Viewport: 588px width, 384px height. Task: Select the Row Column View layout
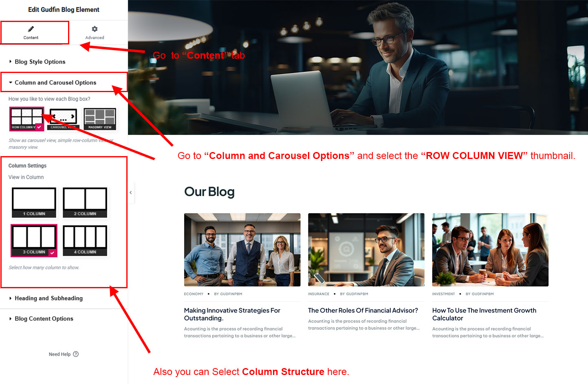click(26, 119)
